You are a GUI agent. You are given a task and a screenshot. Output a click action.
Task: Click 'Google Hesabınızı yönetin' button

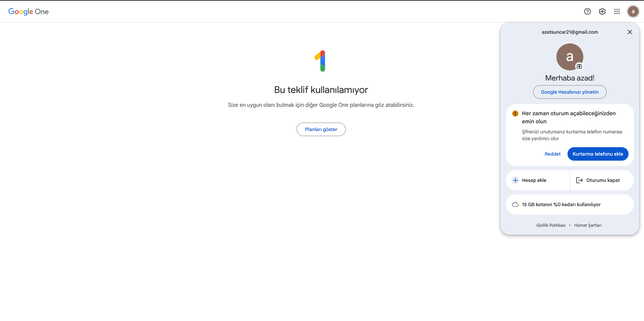point(570,92)
